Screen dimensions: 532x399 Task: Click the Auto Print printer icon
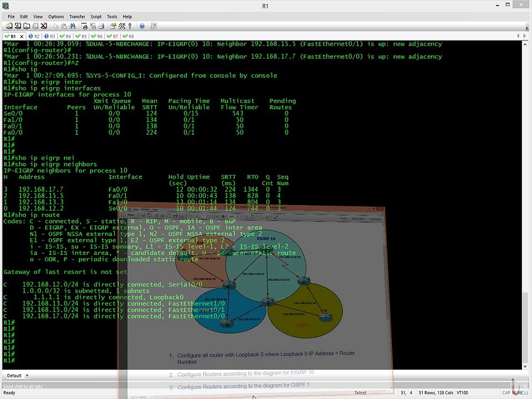101,26
